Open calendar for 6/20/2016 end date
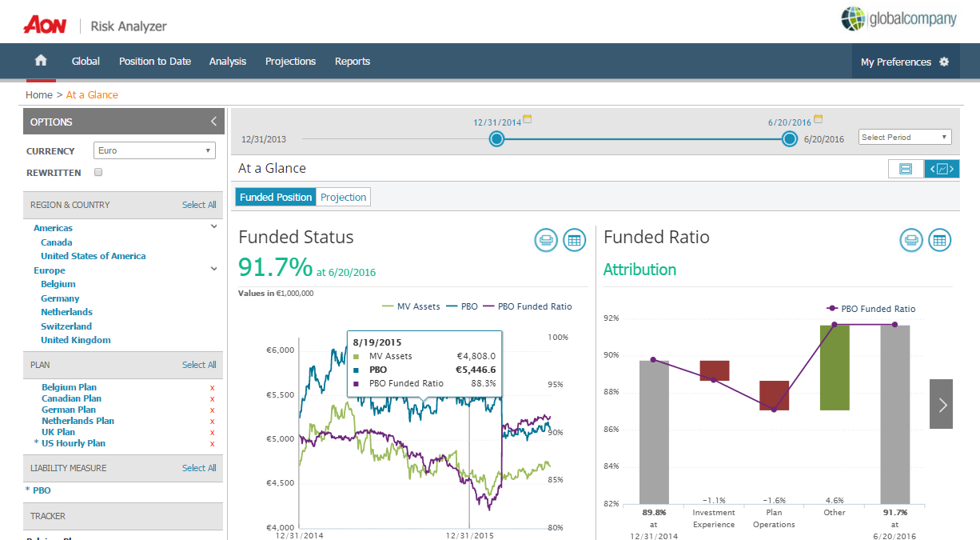 [817, 119]
